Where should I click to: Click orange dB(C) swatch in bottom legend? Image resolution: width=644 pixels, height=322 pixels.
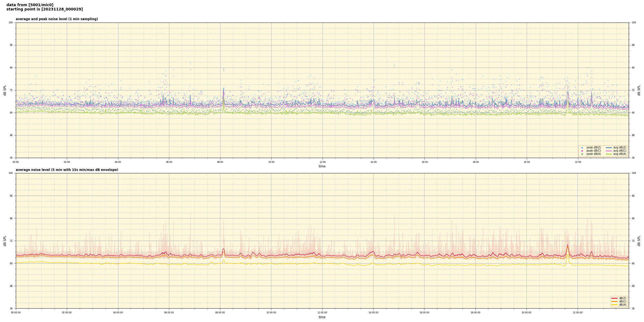click(614, 301)
